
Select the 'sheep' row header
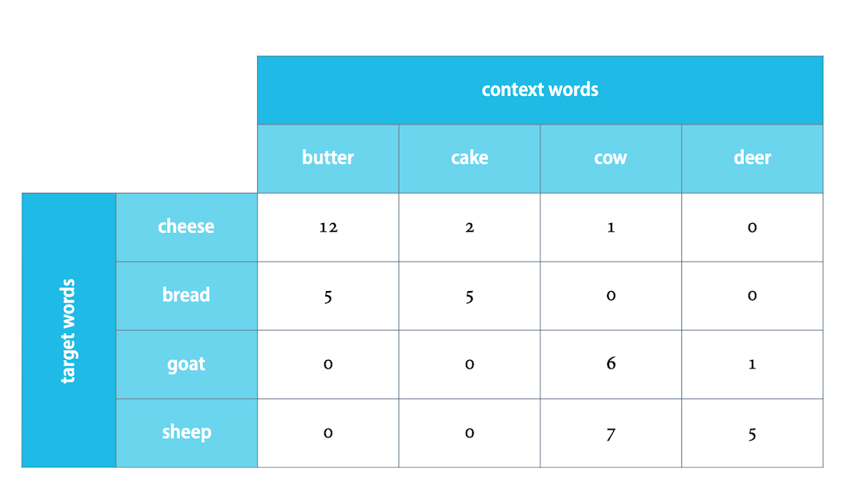[187, 433]
